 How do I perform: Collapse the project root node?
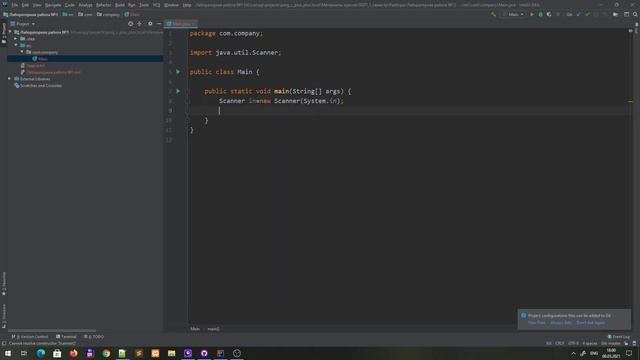click(x=10, y=32)
